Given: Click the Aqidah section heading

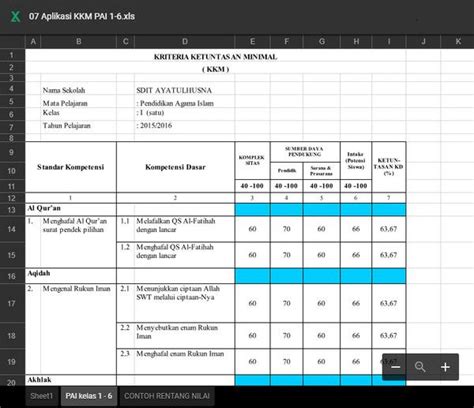Looking at the screenshot, I should pos(39,273).
